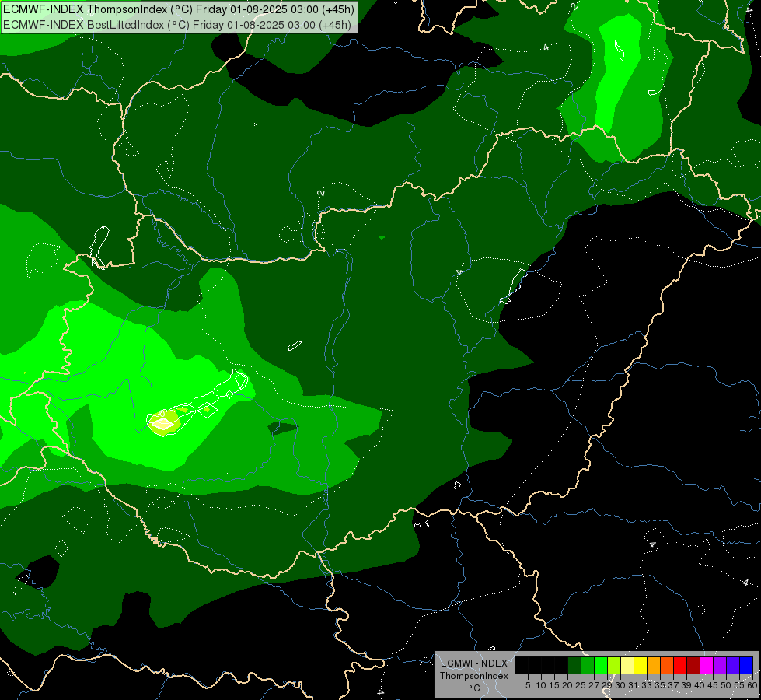The height and width of the screenshot is (700, 761).
Task: Click the yellow-green 29-30 legend swatch
Action: pyautogui.click(x=614, y=665)
